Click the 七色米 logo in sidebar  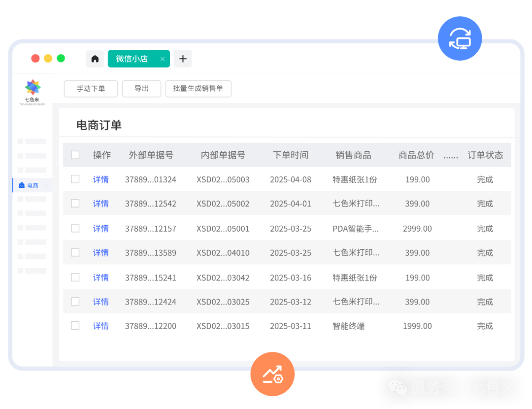pos(33,89)
